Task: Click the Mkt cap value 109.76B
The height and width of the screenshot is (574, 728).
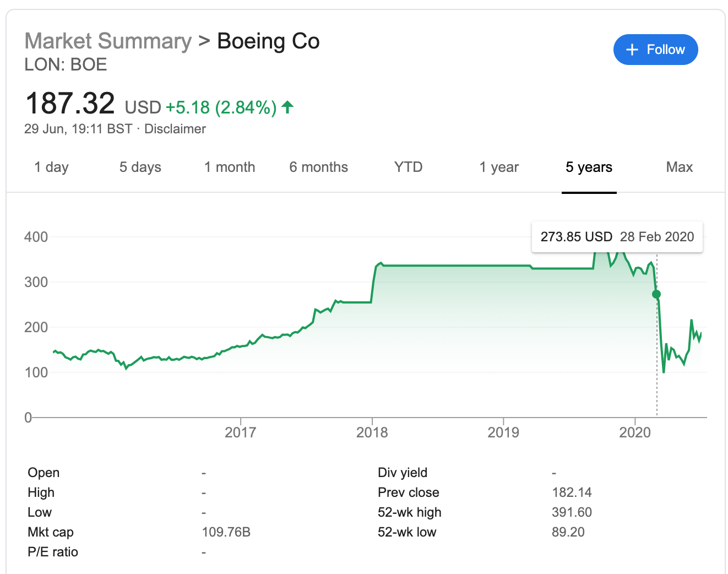Action: point(226,532)
